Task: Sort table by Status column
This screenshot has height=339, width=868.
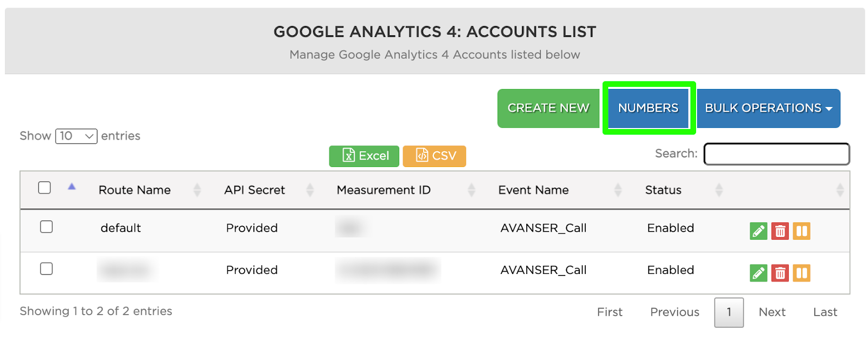Action: tap(663, 190)
